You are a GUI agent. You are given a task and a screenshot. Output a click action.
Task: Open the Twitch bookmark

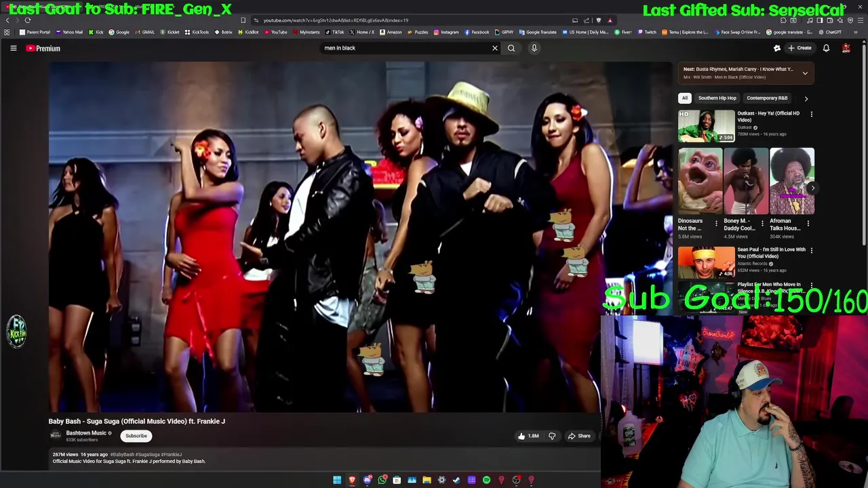pos(647,32)
